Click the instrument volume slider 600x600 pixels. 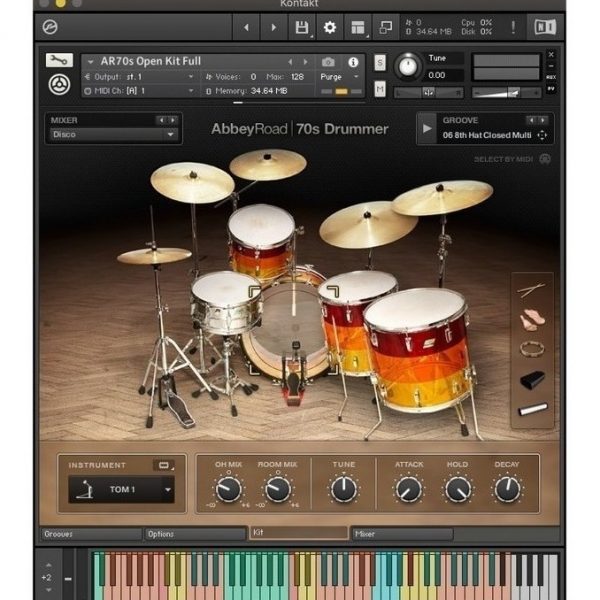tap(507, 93)
